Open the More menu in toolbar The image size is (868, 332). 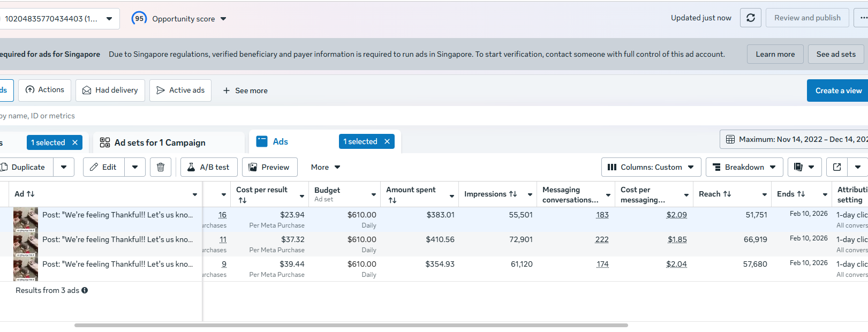[325, 167]
